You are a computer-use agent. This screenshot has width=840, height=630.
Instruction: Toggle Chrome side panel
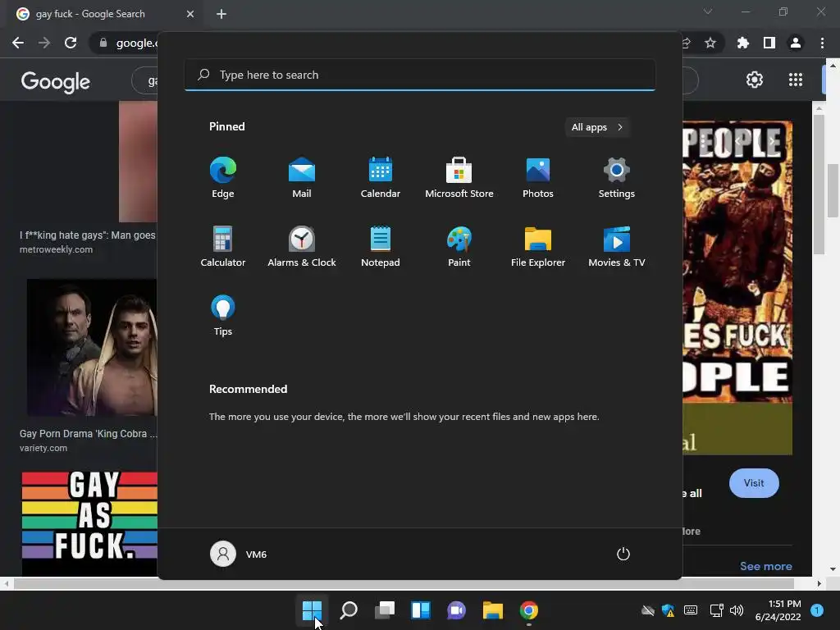(769, 43)
